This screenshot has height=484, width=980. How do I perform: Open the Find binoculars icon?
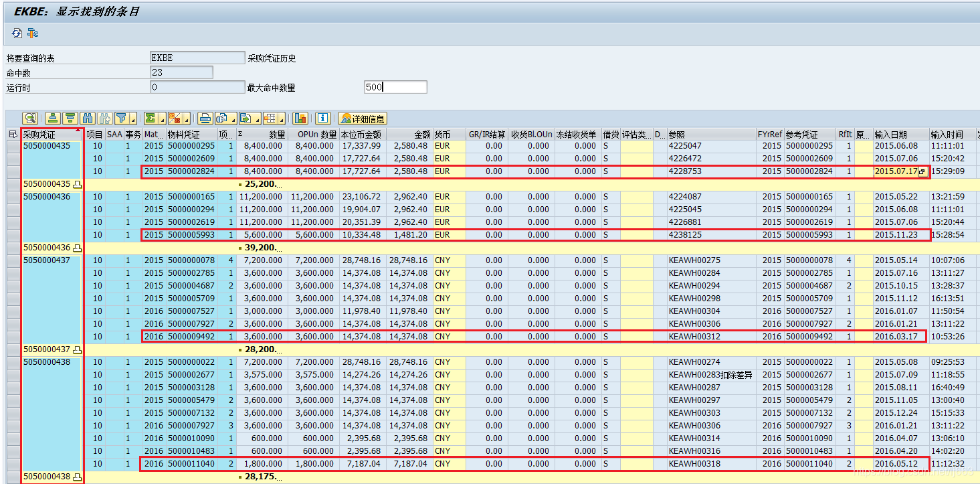point(88,118)
